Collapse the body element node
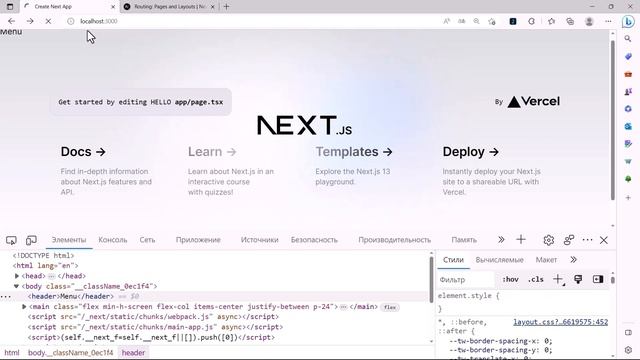The image size is (640, 360). (17, 287)
